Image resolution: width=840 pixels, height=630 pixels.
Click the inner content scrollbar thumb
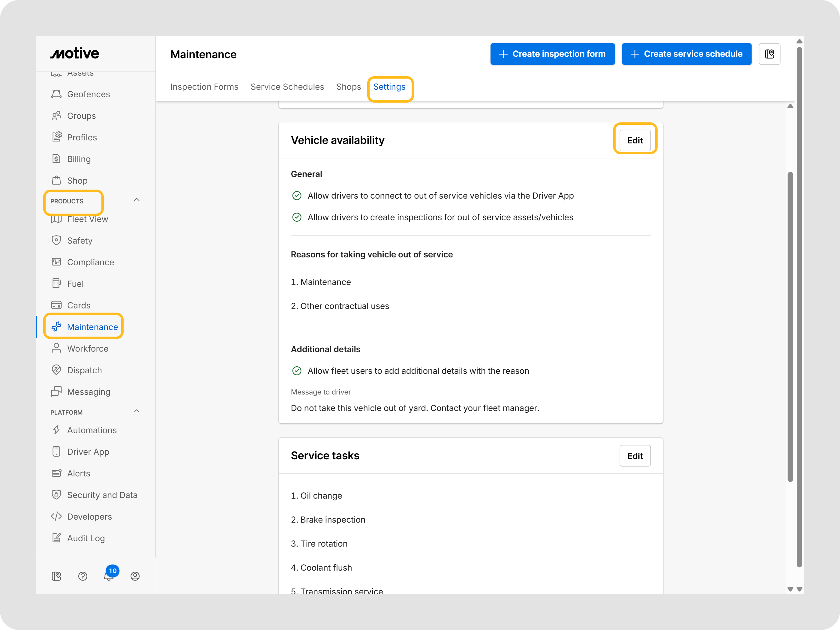pos(790,327)
